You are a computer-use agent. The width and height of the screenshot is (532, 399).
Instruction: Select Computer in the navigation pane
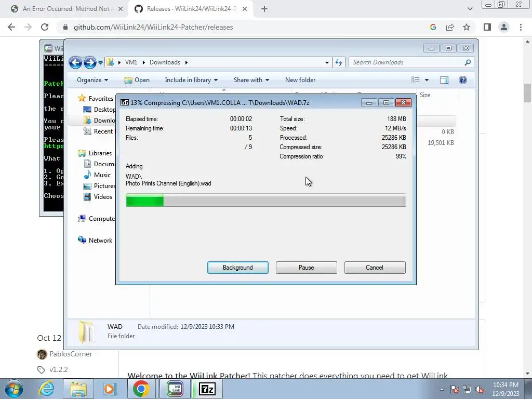click(x=97, y=219)
